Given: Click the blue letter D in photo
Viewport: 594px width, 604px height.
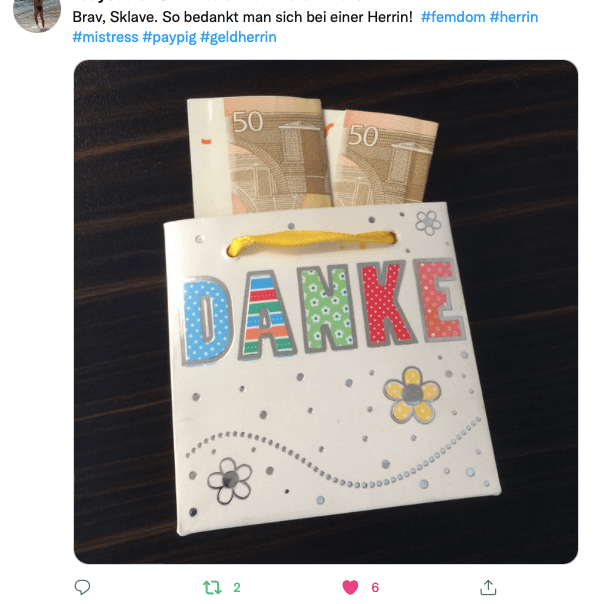Looking at the screenshot, I should (x=206, y=321).
